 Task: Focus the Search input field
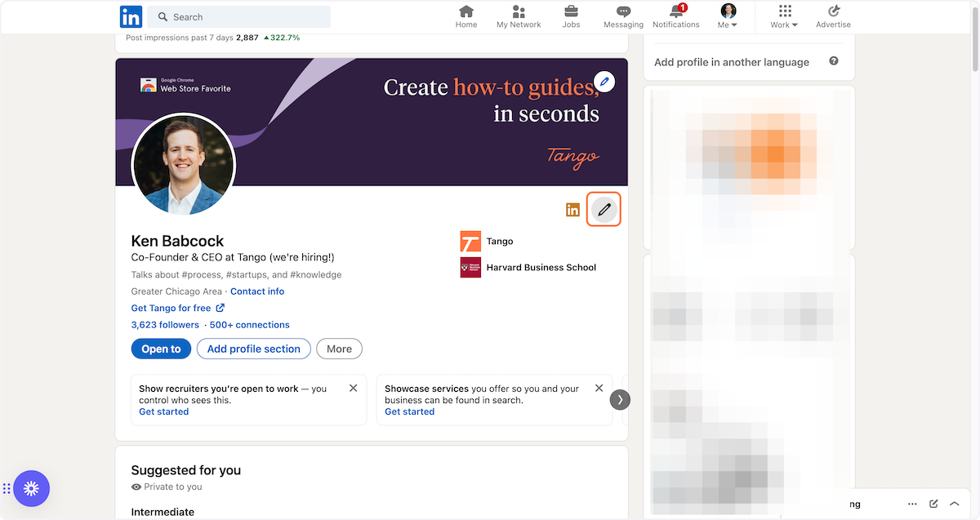(x=239, y=16)
